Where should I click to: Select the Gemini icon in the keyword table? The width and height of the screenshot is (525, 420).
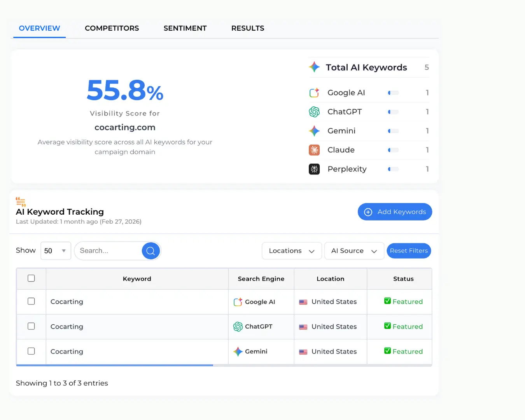click(238, 352)
